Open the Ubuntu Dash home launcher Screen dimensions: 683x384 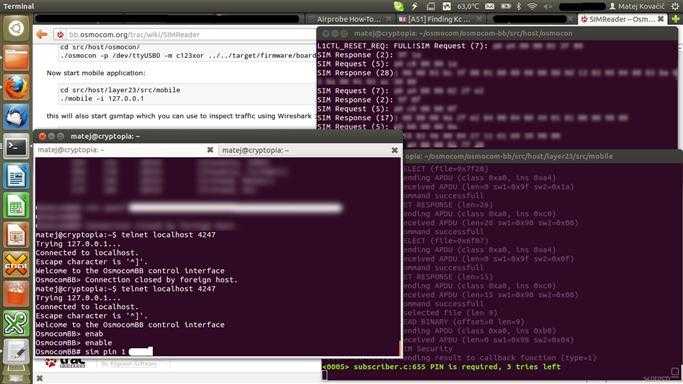point(16,28)
